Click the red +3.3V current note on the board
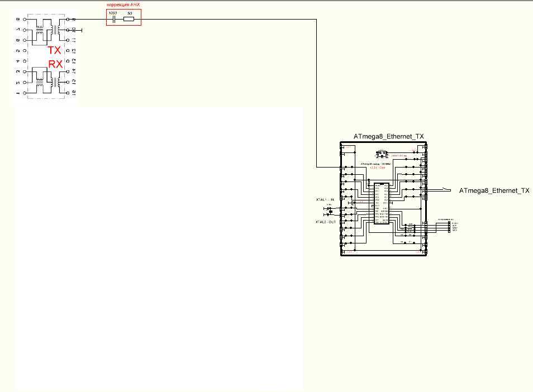 click(x=377, y=168)
